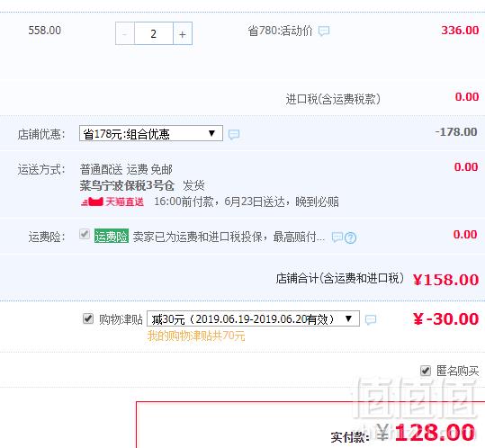The width and height of the screenshot is (485, 448).
Task: Click the store discount amount -178.00
Action: [x=456, y=132]
